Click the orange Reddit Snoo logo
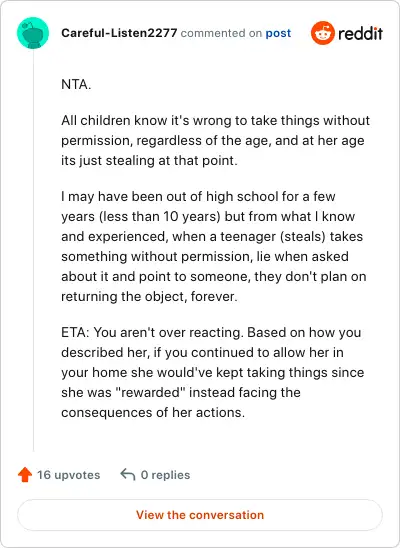 pyautogui.click(x=323, y=33)
